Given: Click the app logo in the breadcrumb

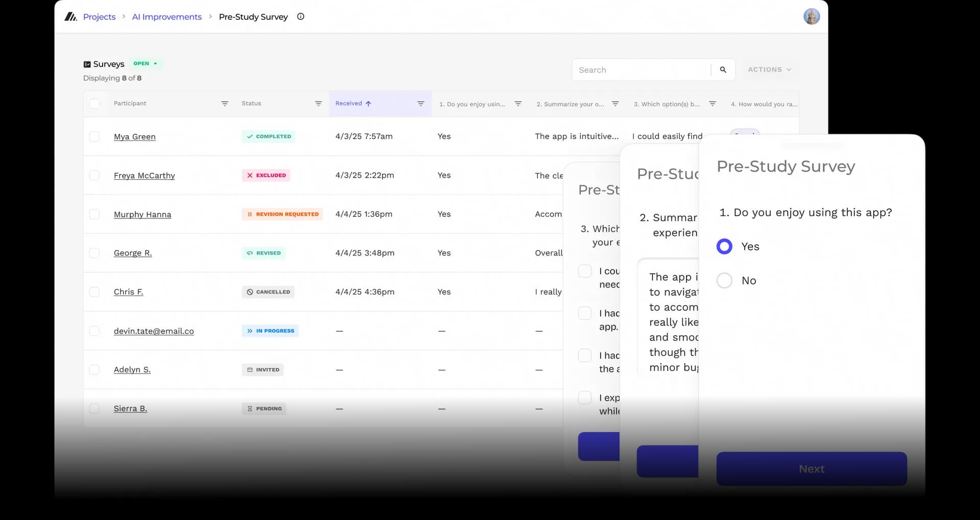Looking at the screenshot, I should coord(70,17).
